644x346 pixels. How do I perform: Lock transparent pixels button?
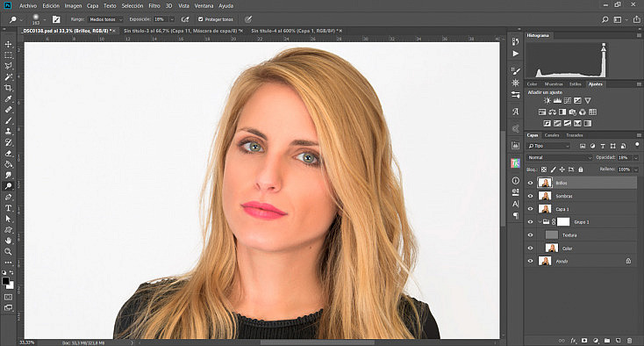544,169
